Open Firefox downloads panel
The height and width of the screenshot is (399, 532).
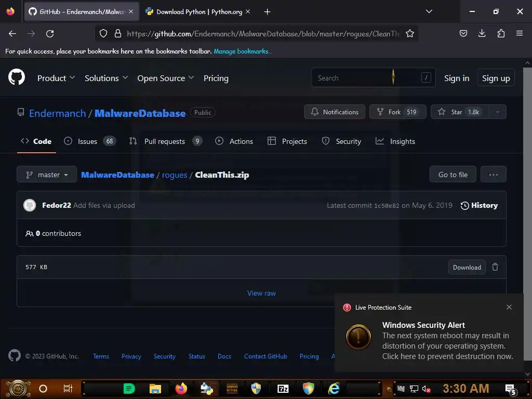pos(482,33)
